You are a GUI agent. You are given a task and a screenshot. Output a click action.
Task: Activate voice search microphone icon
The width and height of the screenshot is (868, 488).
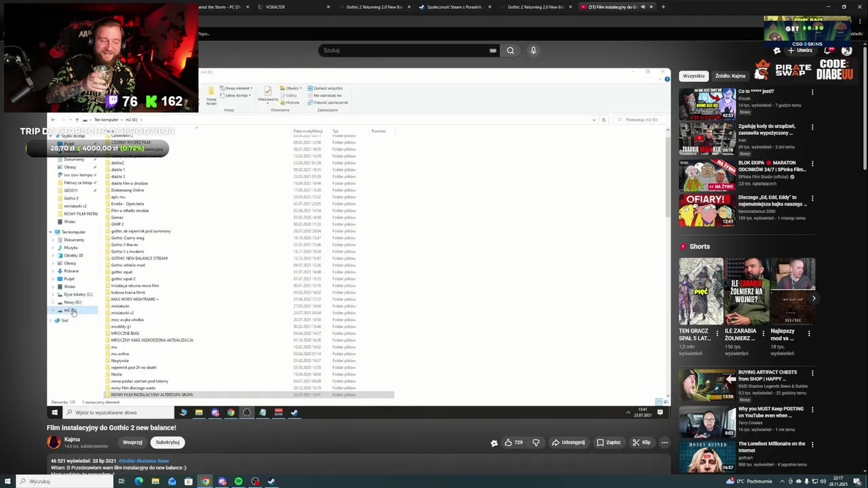coord(533,50)
